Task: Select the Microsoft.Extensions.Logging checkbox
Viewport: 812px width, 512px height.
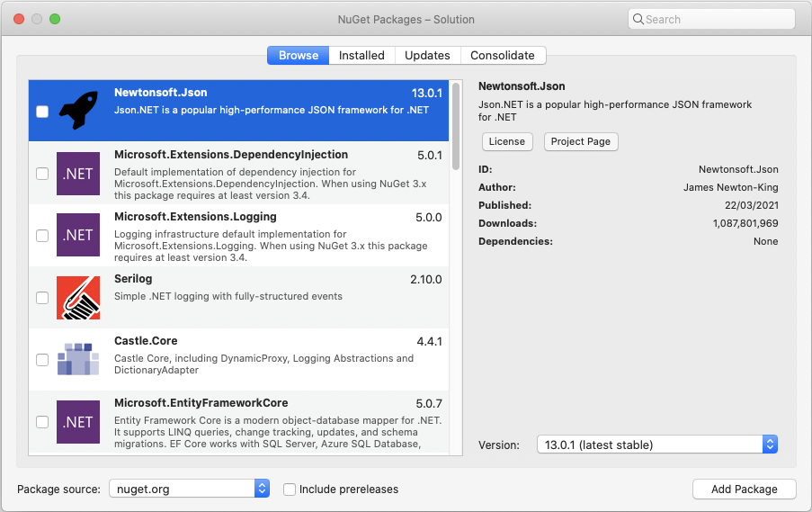Action: tap(42, 236)
